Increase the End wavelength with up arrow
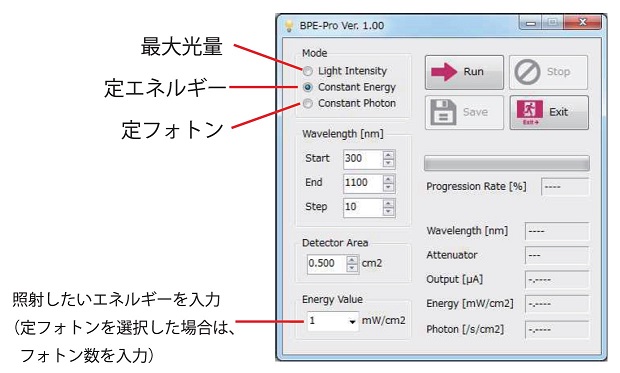Viewport: 620px width, 373px height. [x=388, y=179]
